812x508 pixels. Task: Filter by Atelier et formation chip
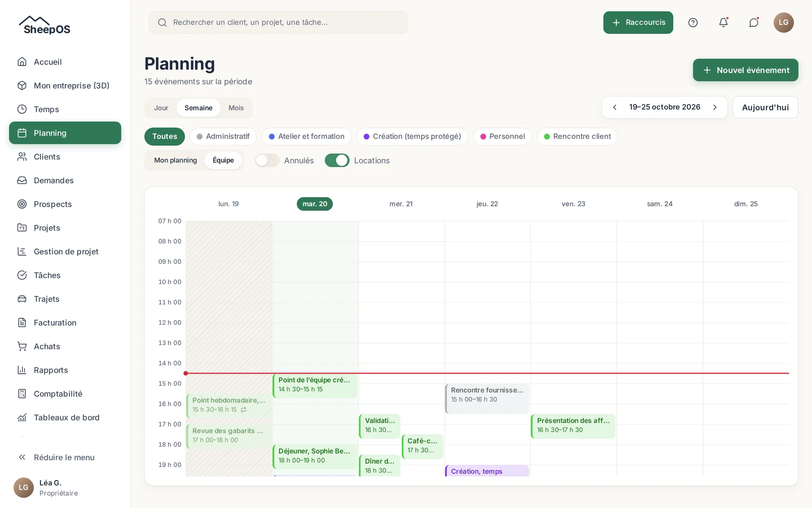(307, 136)
